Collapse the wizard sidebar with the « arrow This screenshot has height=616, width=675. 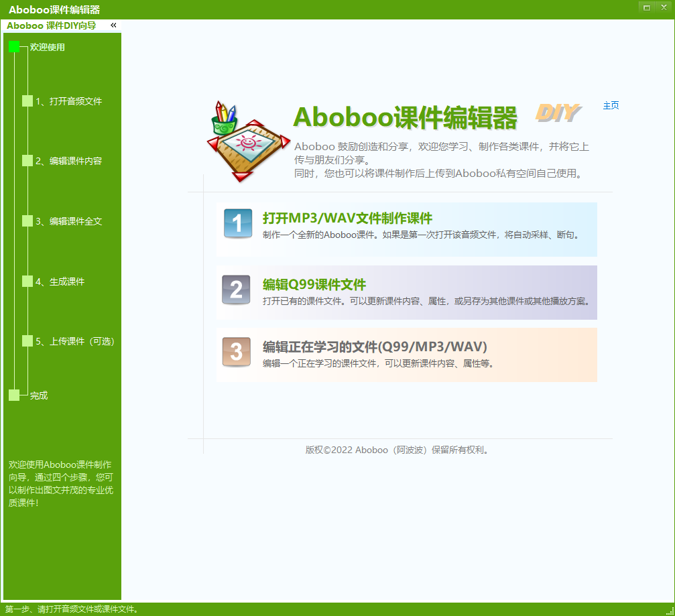click(x=113, y=25)
